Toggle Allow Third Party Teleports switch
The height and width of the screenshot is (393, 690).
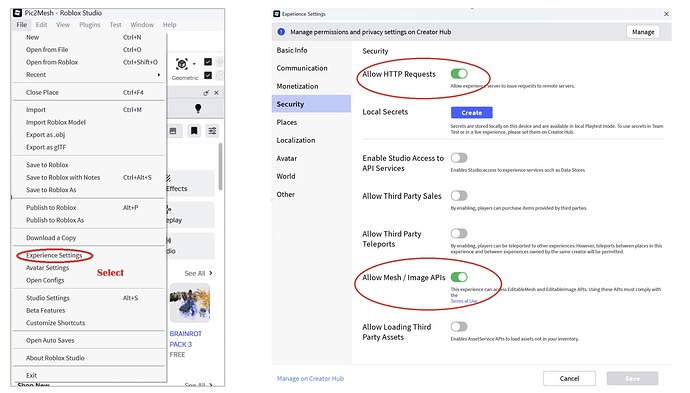[x=459, y=234]
